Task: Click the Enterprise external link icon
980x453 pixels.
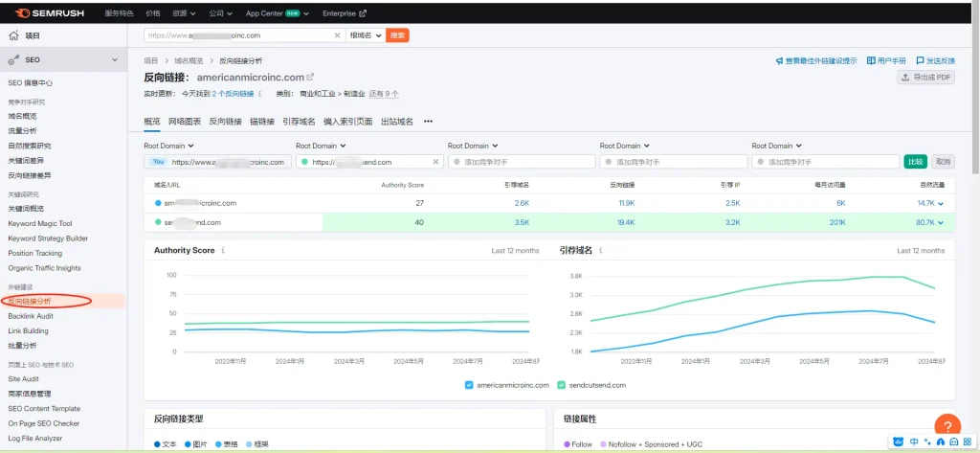Action: [363, 13]
